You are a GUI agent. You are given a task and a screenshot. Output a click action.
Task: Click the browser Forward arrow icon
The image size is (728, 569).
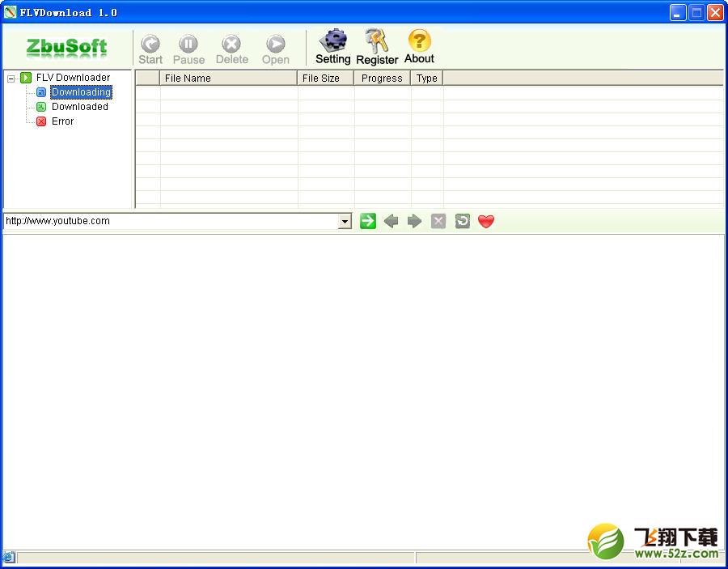point(414,221)
